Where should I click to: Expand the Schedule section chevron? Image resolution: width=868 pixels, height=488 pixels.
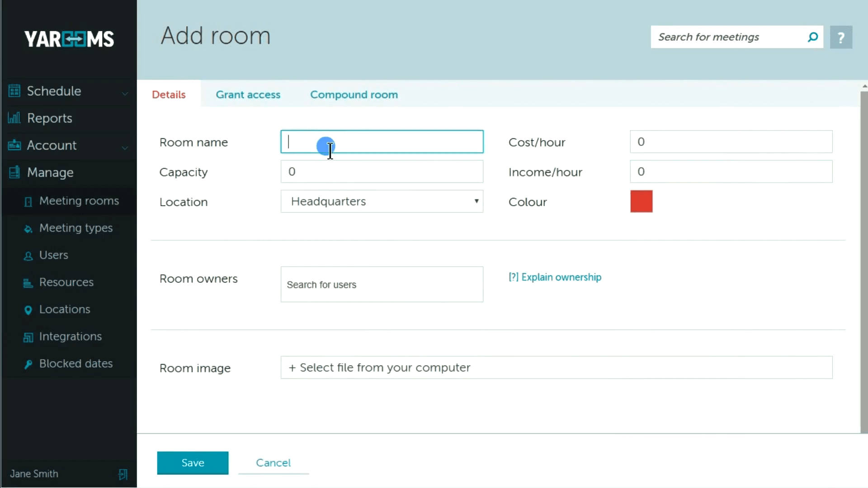pos(125,93)
